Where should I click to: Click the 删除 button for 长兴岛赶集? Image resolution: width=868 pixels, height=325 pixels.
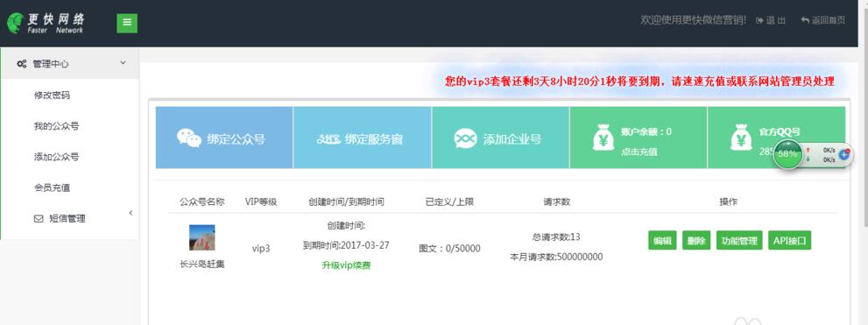click(x=696, y=241)
